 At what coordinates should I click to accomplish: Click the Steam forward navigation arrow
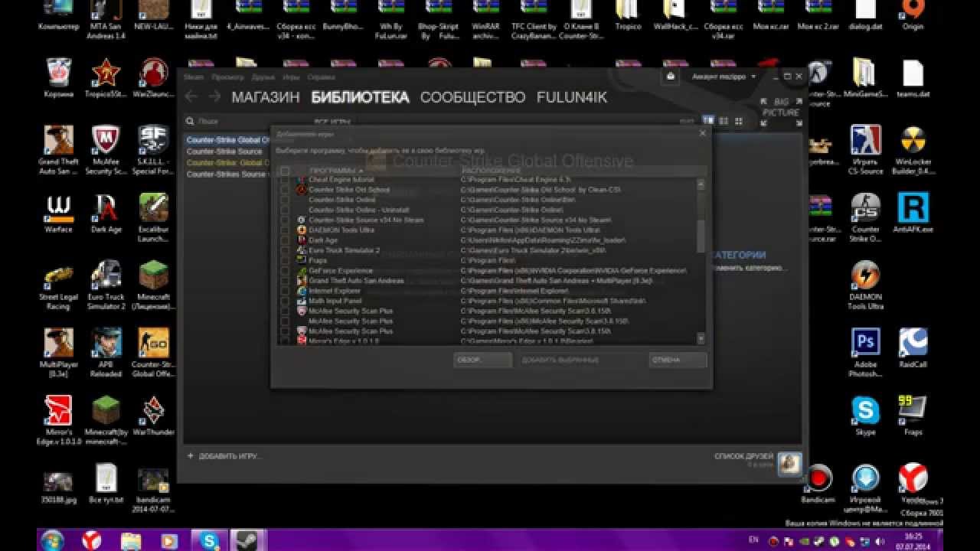(215, 97)
